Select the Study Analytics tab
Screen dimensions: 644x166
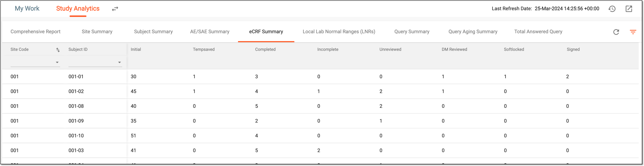78,8
